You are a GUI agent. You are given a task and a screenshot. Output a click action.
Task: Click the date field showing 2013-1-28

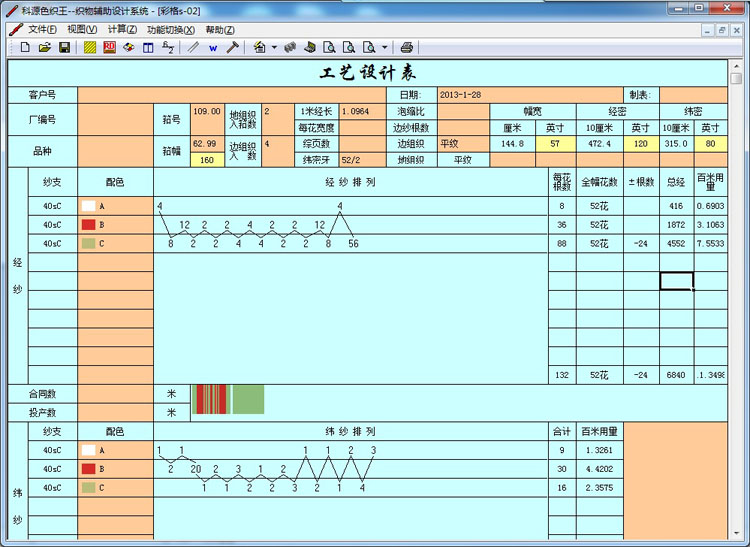click(530, 95)
